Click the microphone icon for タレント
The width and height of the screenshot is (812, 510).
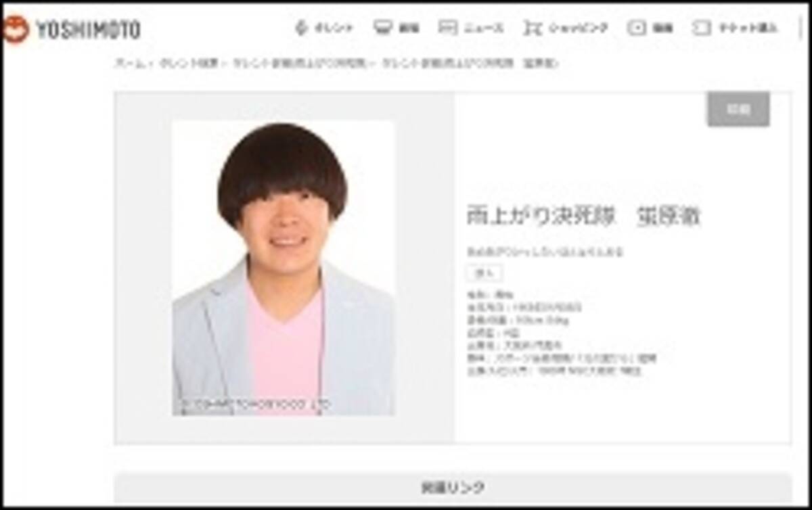[302, 28]
